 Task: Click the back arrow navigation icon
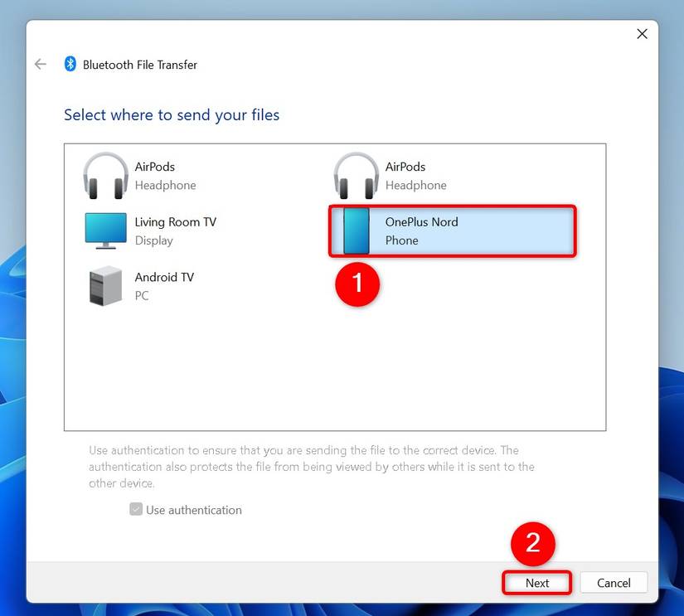(x=40, y=64)
